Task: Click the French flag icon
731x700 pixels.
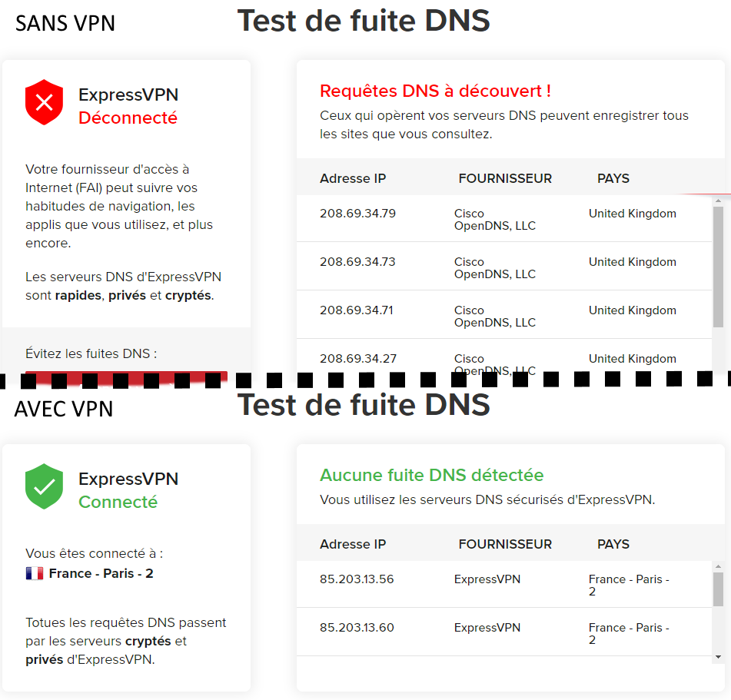Action: pyautogui.click(x=35, y=573)
